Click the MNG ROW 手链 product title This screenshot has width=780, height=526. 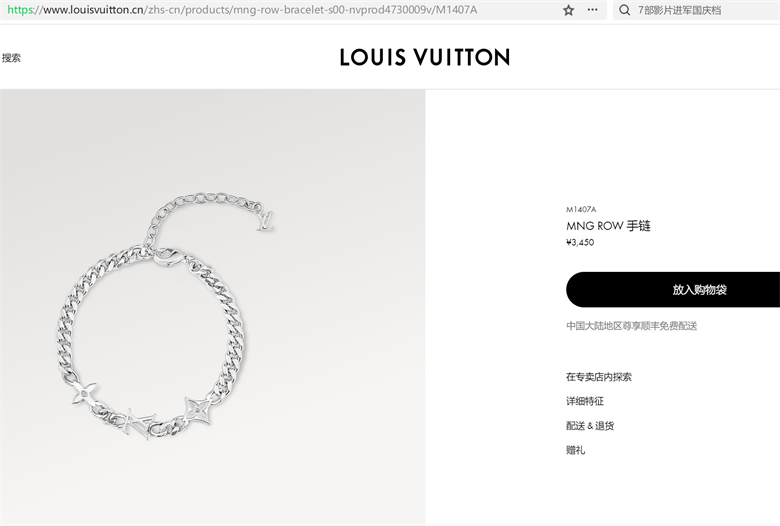[x=608, y=226]
